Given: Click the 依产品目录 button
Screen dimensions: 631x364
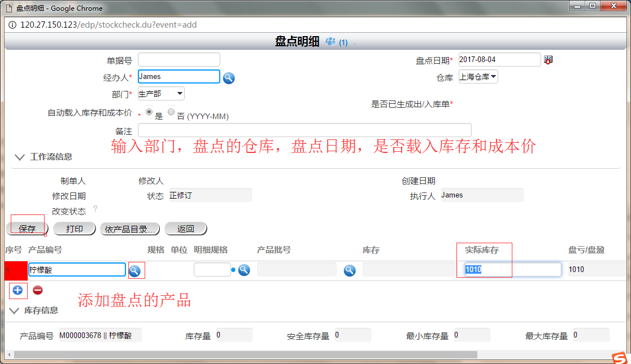Looking at the screenshot, I should 130,229.
